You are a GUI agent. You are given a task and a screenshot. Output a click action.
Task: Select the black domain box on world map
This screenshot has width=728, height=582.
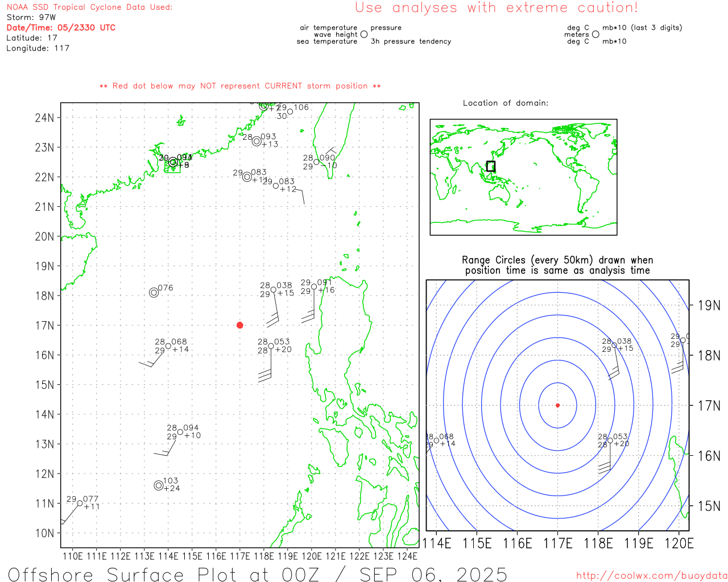491,166
